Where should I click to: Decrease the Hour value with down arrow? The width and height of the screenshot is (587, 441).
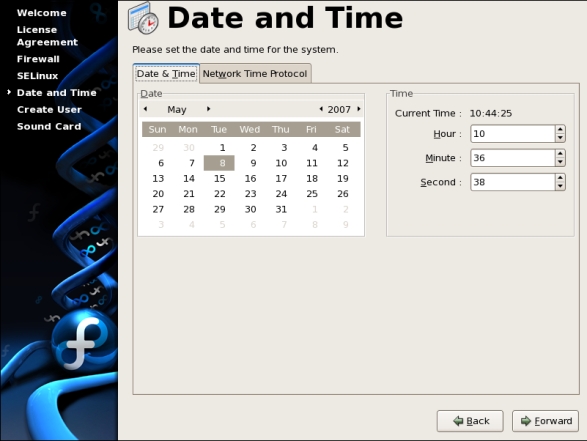(x=560, y=138)
